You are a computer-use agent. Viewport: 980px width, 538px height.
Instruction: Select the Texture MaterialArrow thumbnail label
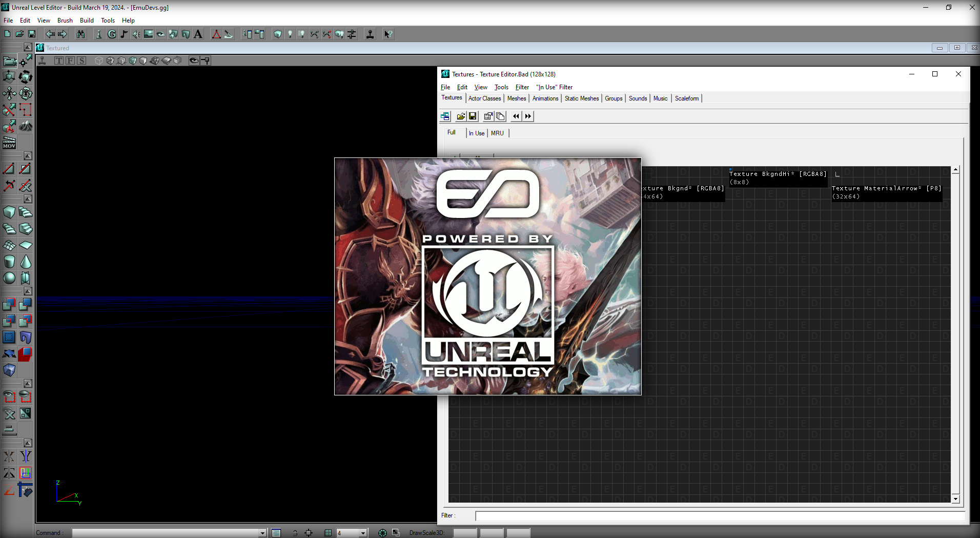[x=887, y=192]
